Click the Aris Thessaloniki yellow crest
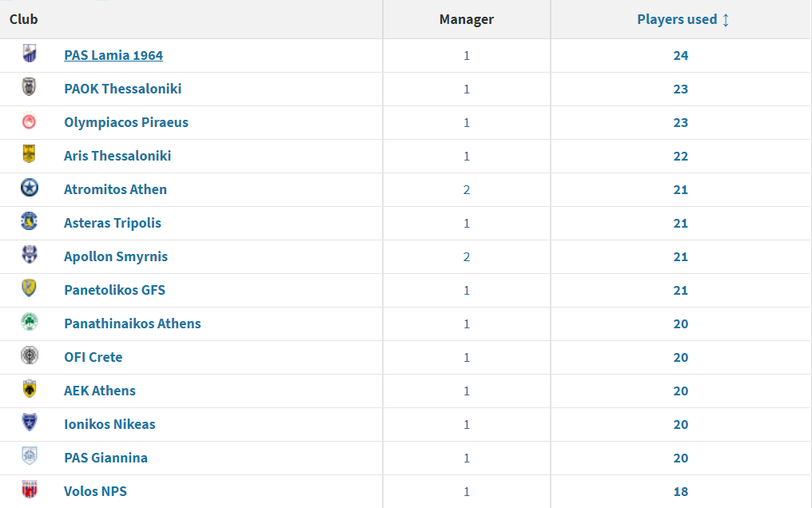 point(30,154)
